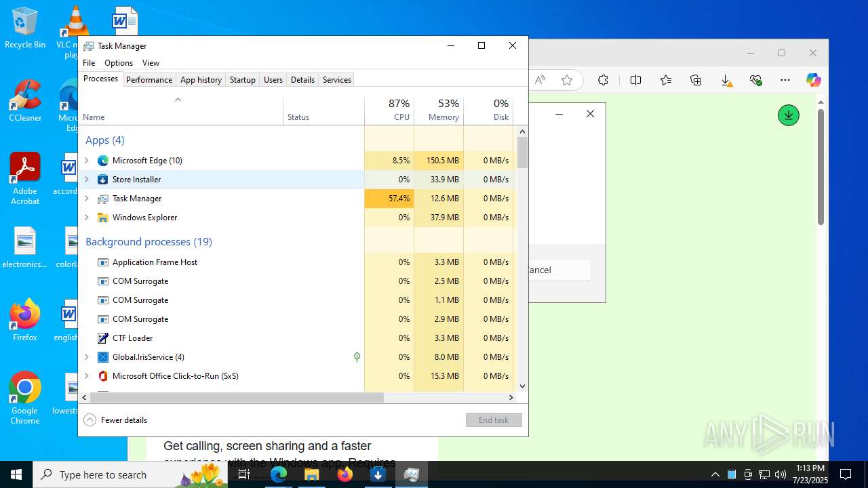Sort processes by Status column

323,111
